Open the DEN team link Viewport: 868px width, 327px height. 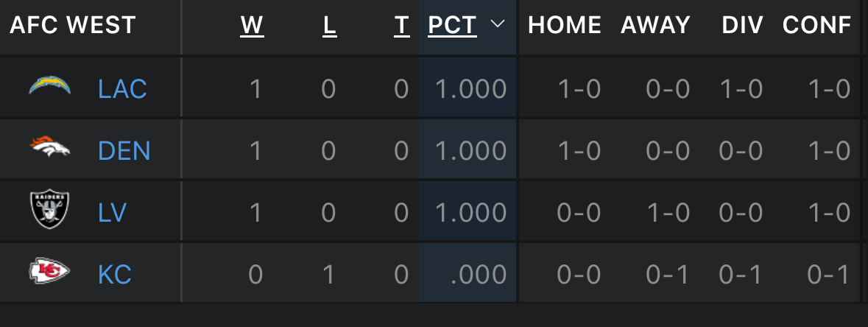[124, 151]
